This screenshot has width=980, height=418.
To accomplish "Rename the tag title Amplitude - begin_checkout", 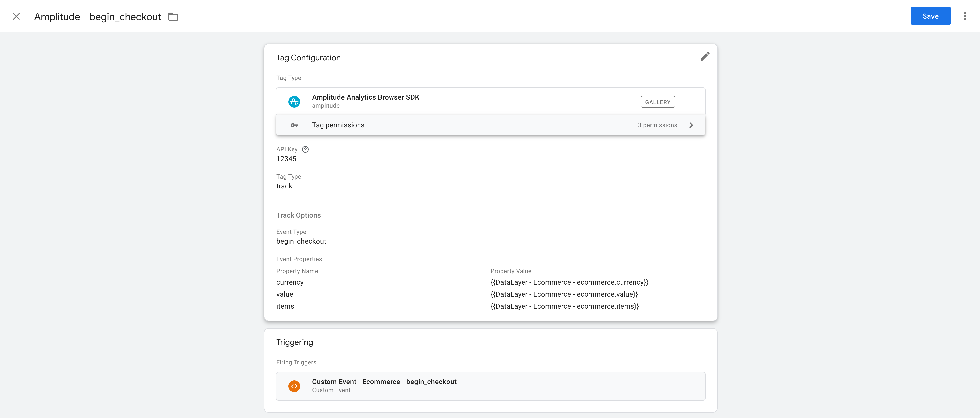I will pos(98,17).
